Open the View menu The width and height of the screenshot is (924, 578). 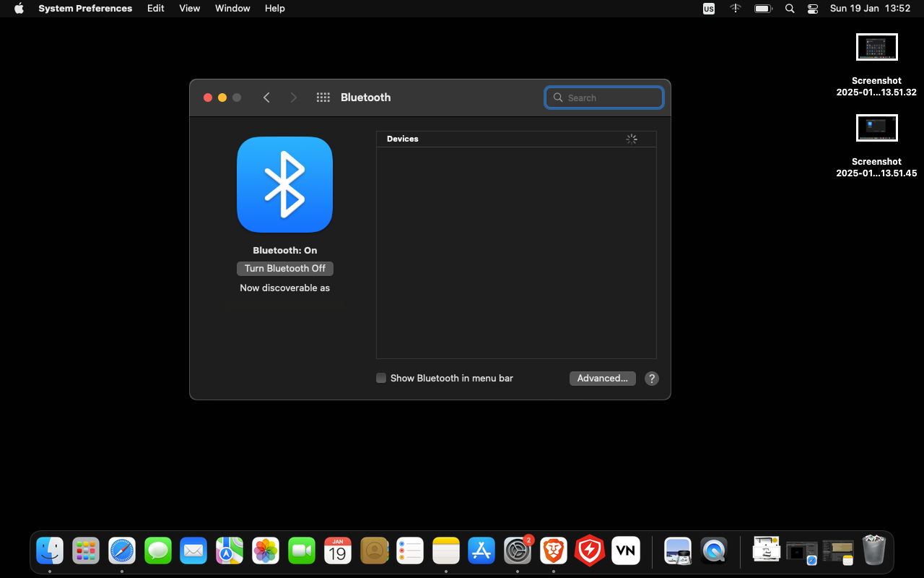tap(189, 8)
